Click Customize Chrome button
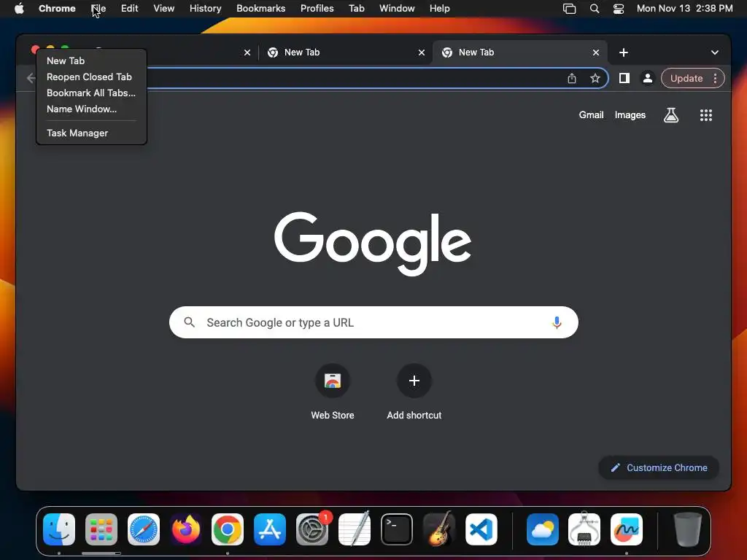747x560 pixels. 659,467
